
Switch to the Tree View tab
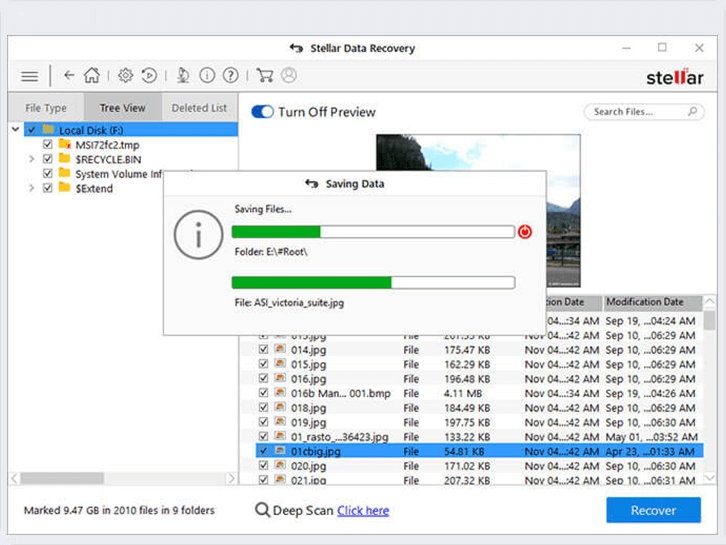(x=123, y=107)
